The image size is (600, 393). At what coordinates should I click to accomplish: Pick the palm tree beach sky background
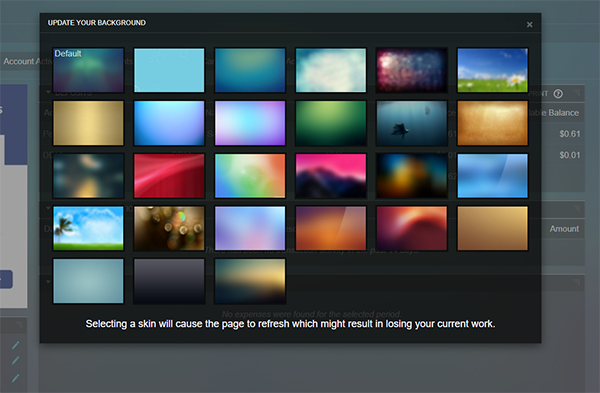[x=88, y=228]
